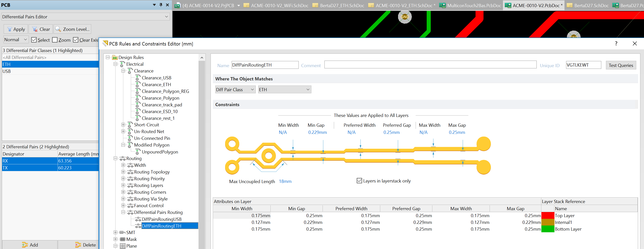644x249 pixels.
Task: Switch to BertaD27_ETH.SchDoc tab
Action: 339,5
